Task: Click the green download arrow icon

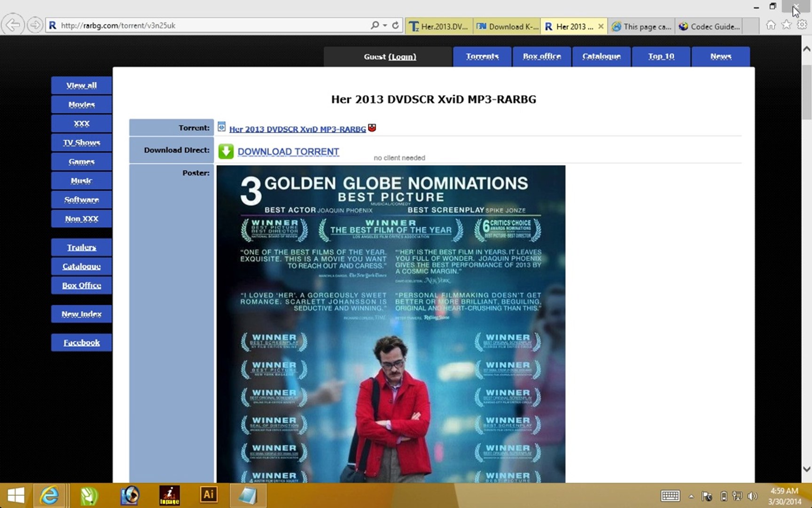Action: point(226,151)
